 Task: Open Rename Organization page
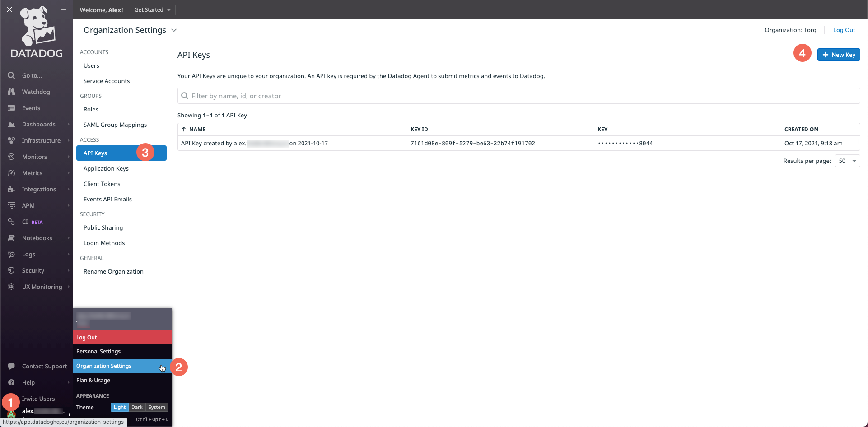(x=113, y=271)
